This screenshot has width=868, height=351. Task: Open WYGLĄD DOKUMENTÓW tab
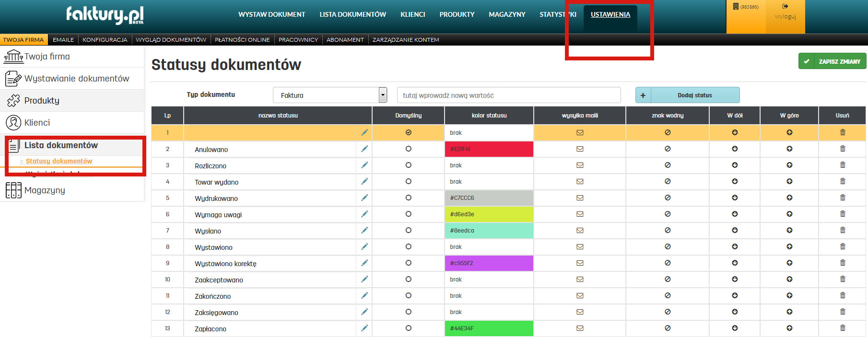171,40
